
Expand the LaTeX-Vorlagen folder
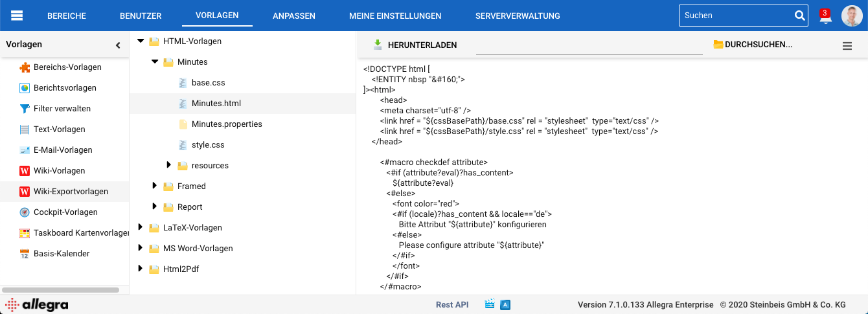(141, 227)
